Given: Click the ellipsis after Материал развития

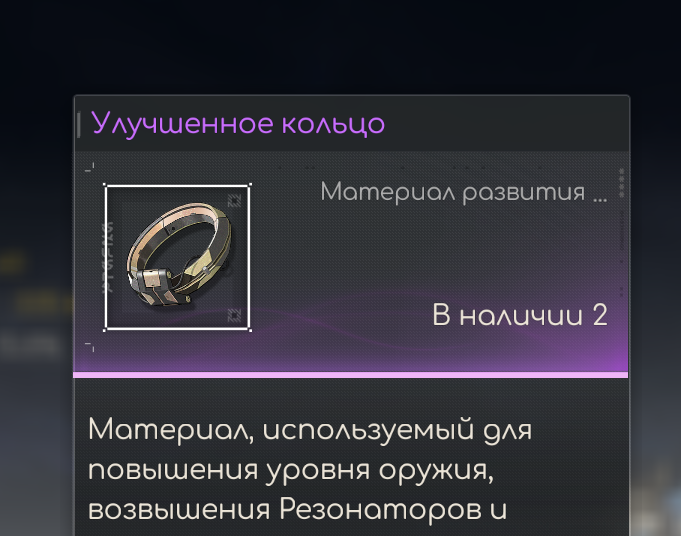Looking at the screenshot, I should [600, 200].
